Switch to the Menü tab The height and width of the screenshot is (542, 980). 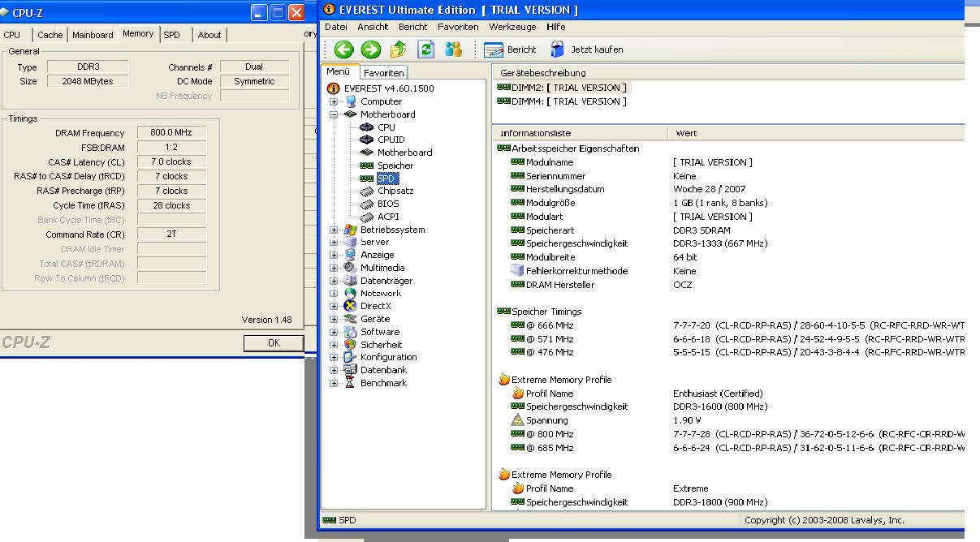[339, 71]
